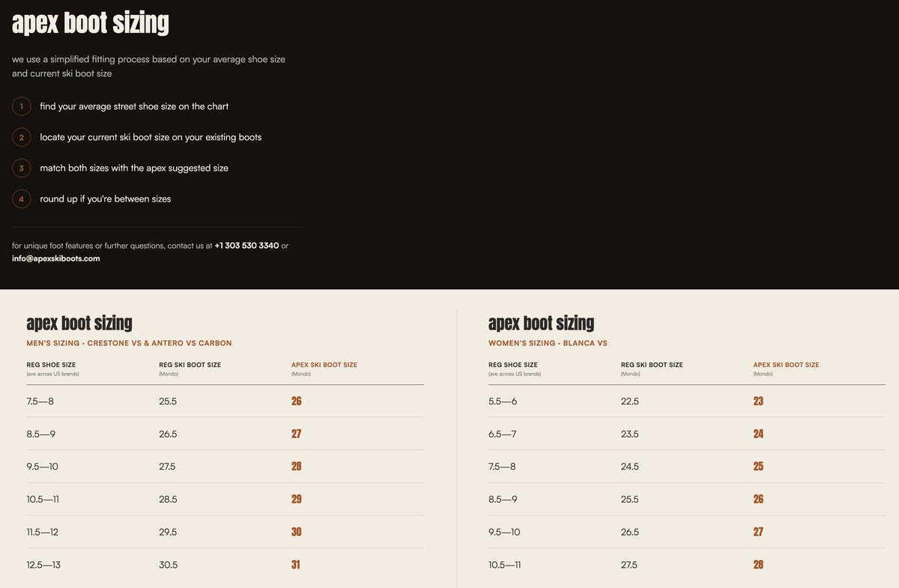Click the women's 'APEX SKI BOOT SIZE' column header
Screen dimensions: 899x588
coord(786,365)
